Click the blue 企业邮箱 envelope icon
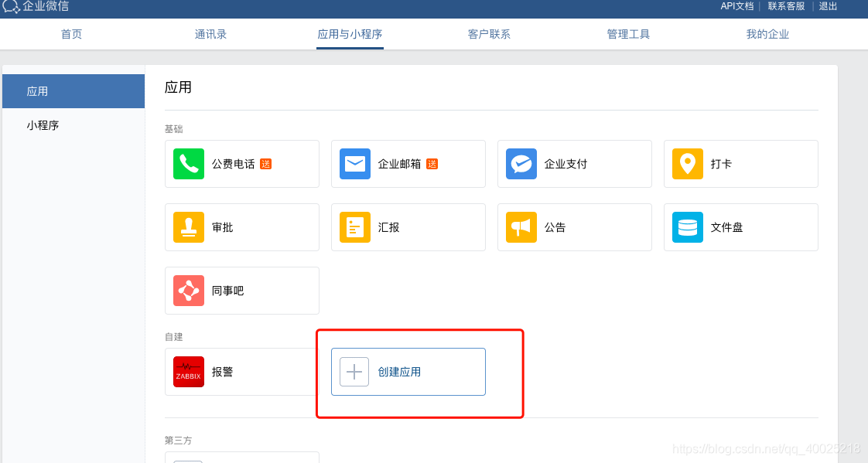 coord(355,164)
